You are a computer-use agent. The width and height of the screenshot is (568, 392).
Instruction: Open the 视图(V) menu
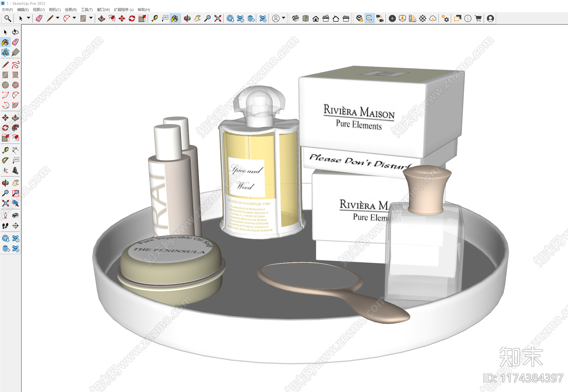39,10
